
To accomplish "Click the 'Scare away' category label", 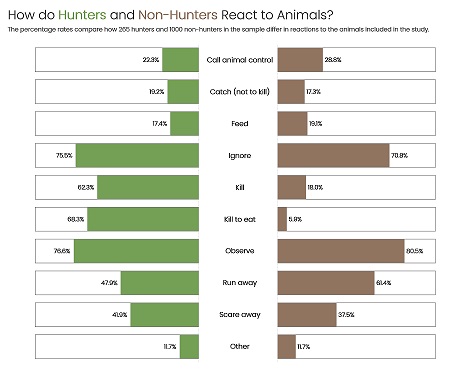I will 240,315.
